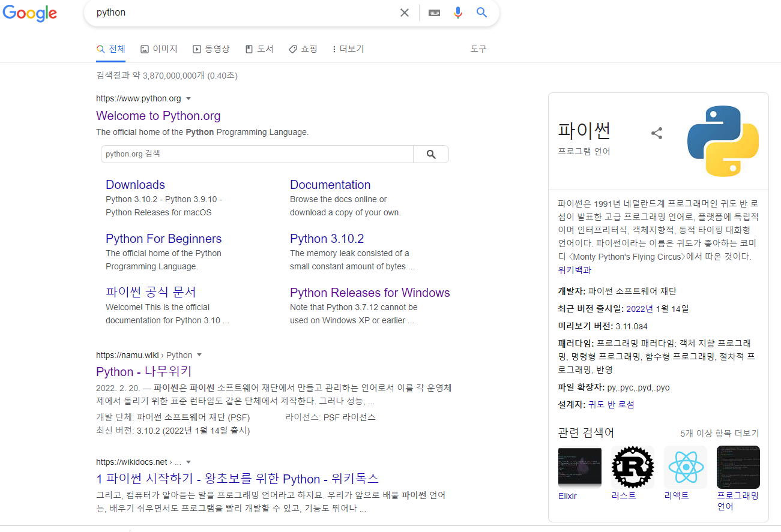Click the Elixir label text
The width and height of the screenshot is (781, 532).
[567, 496]
